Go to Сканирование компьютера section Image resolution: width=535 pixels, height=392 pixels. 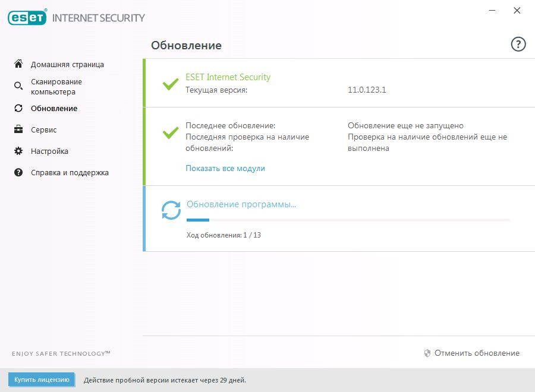(x=56, y=87)
